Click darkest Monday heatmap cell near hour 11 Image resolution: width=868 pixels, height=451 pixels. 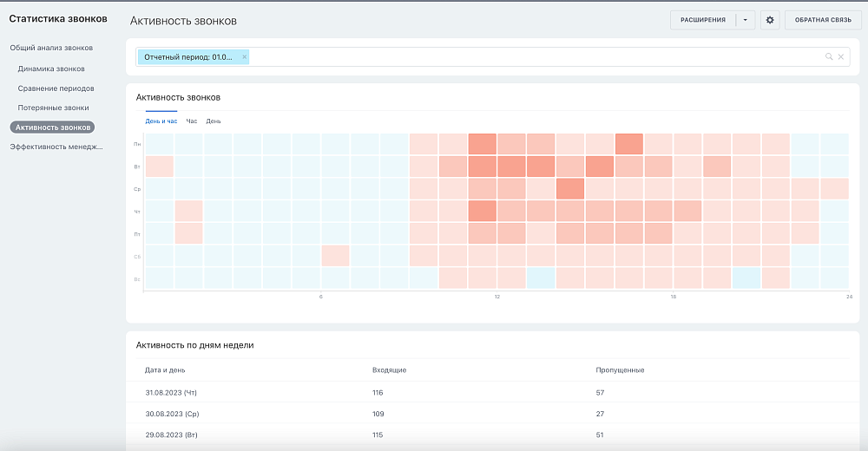pyautogui.click(x=482, y=144)
